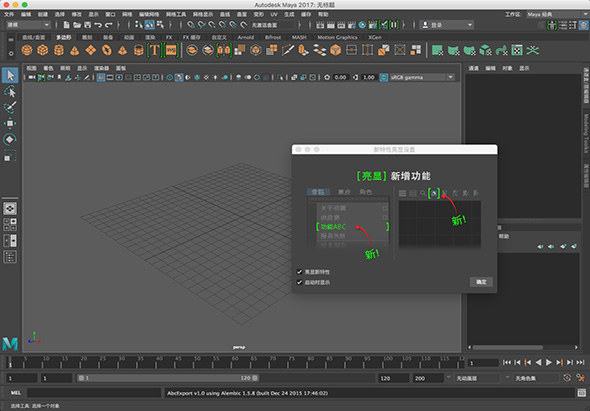
Task: Activate the Scale tool in toolbox
Action: [x=10, y=155]
